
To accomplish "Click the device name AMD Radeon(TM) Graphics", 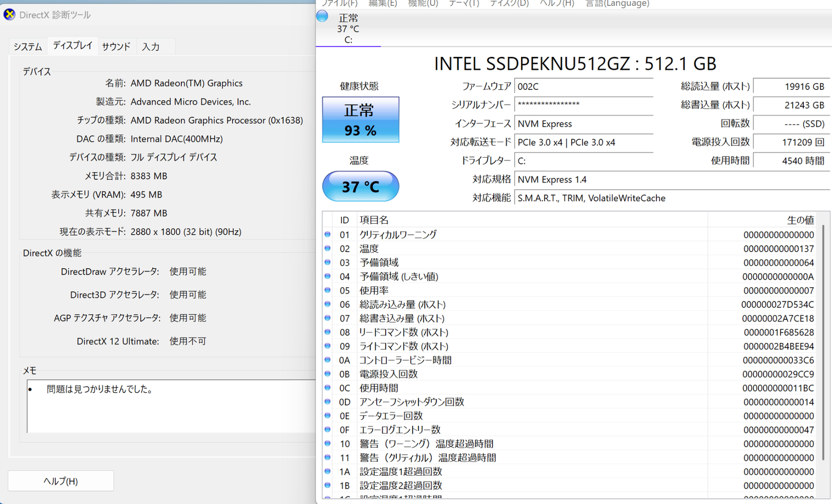I will tap(187, 83).
